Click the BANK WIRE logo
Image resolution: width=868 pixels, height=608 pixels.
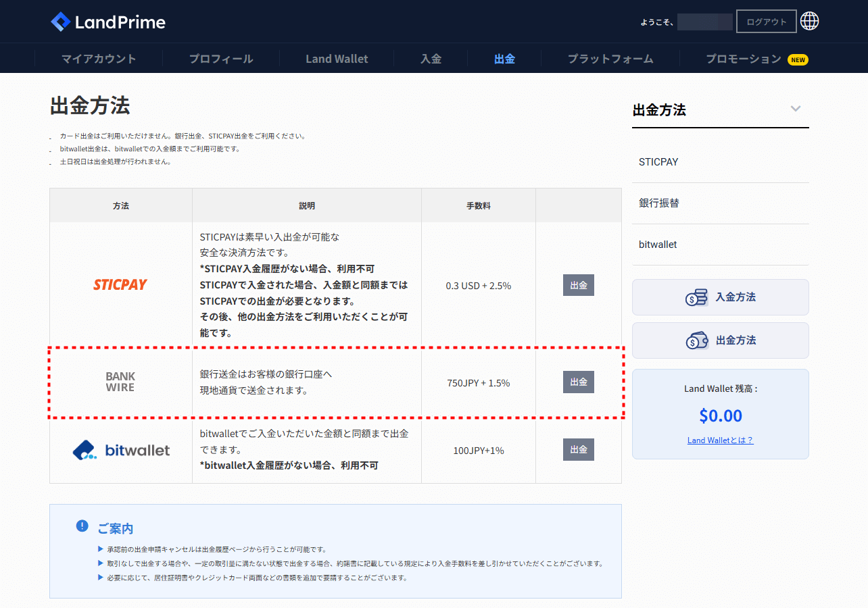[120, 382]
